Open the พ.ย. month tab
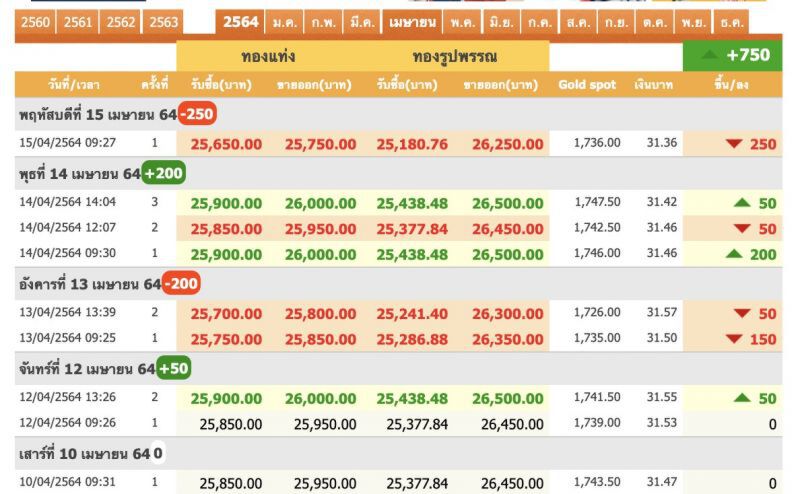The width and height of the screenshot is (800, 494). point(693,22)
